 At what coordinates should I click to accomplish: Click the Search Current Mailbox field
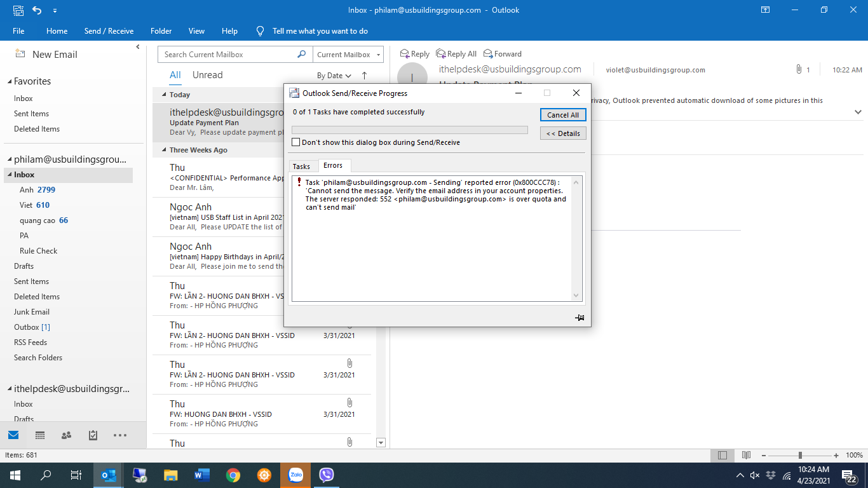click(x=227, y=55)
